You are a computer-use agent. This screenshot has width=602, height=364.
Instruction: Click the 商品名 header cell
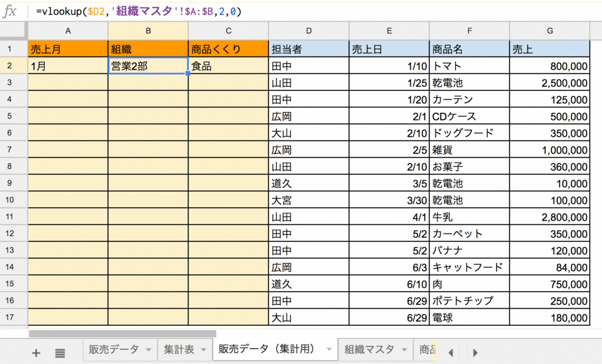[469, 49]
